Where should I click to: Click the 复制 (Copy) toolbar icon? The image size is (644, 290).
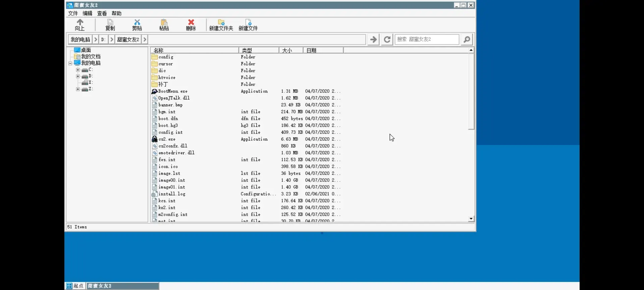(x=110, y=25)
